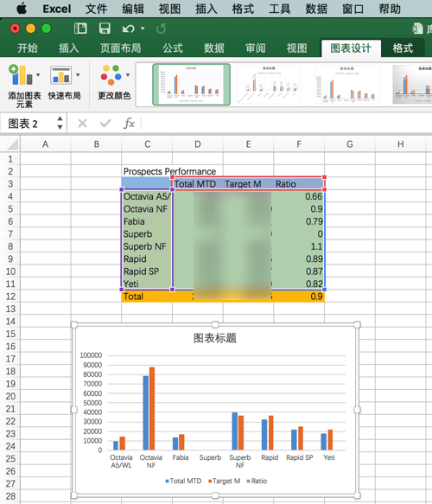Click the save floppy disk icon
This screenshot has height=504, width=432.
click(x=105, y=29)
